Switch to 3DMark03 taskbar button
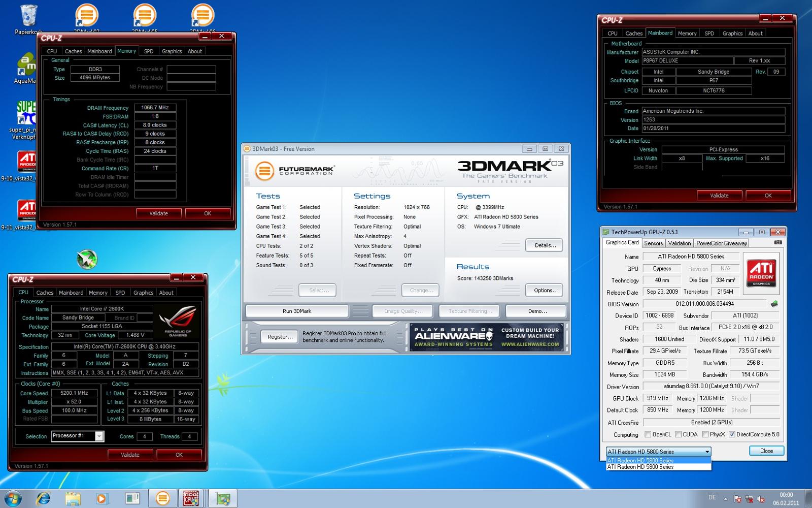 (162, 498)
